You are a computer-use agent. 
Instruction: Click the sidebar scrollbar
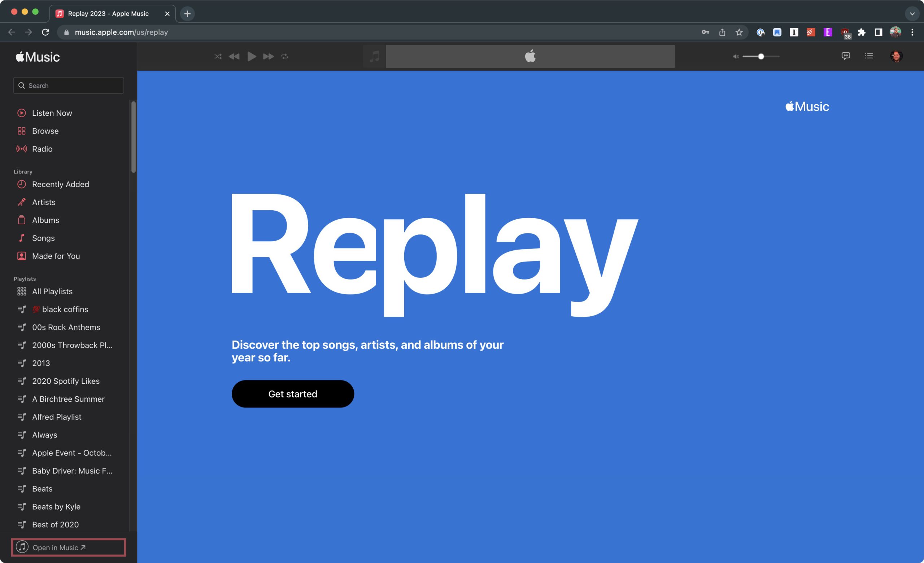(134, 137)
